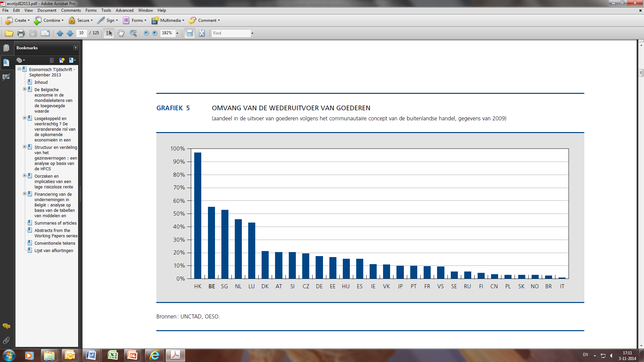This screenshot has height=362, width=644.
Task: Click the new bookmark icon
Action: [62, 60]
